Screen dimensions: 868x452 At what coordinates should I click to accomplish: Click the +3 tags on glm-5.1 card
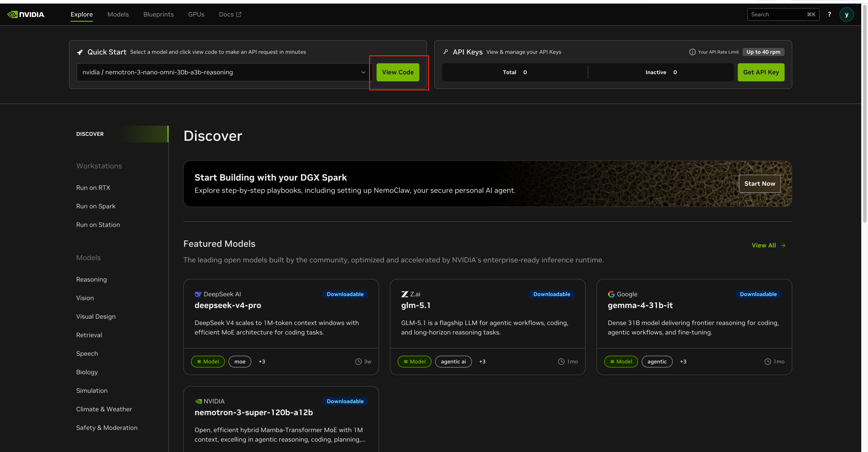click(x=482, y=361)
